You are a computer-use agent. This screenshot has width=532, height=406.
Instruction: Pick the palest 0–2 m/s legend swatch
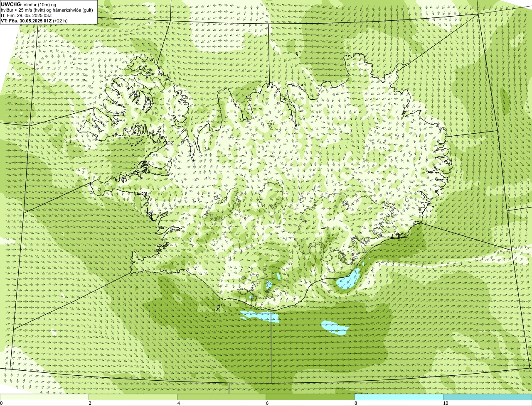point(44,397)
